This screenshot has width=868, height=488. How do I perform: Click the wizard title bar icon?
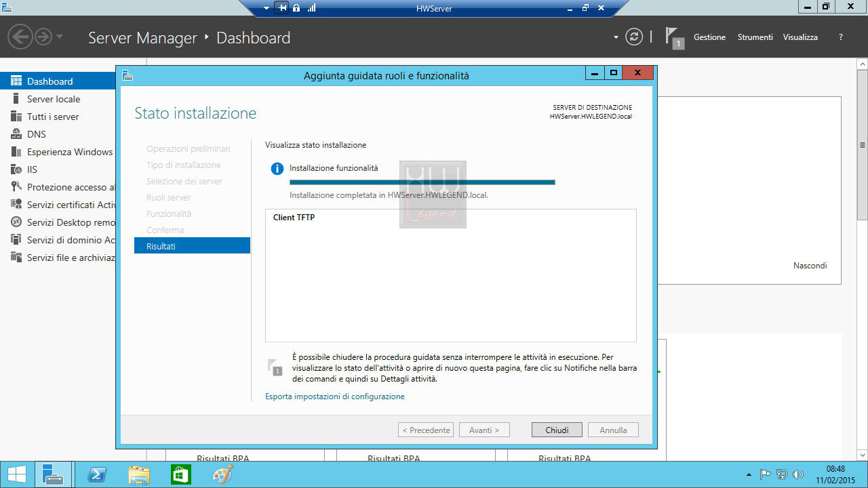[127, 75]
